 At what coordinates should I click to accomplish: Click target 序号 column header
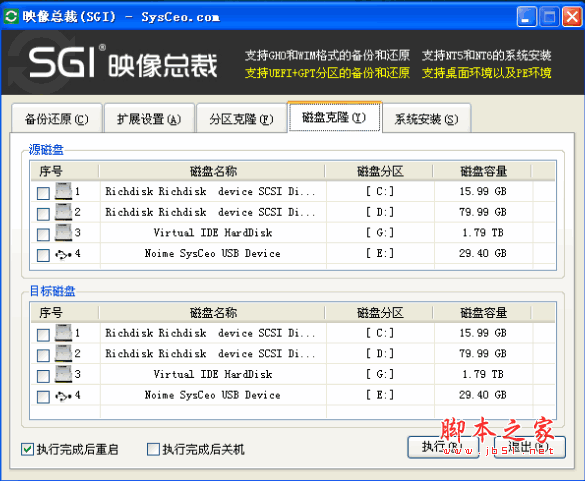65,313
